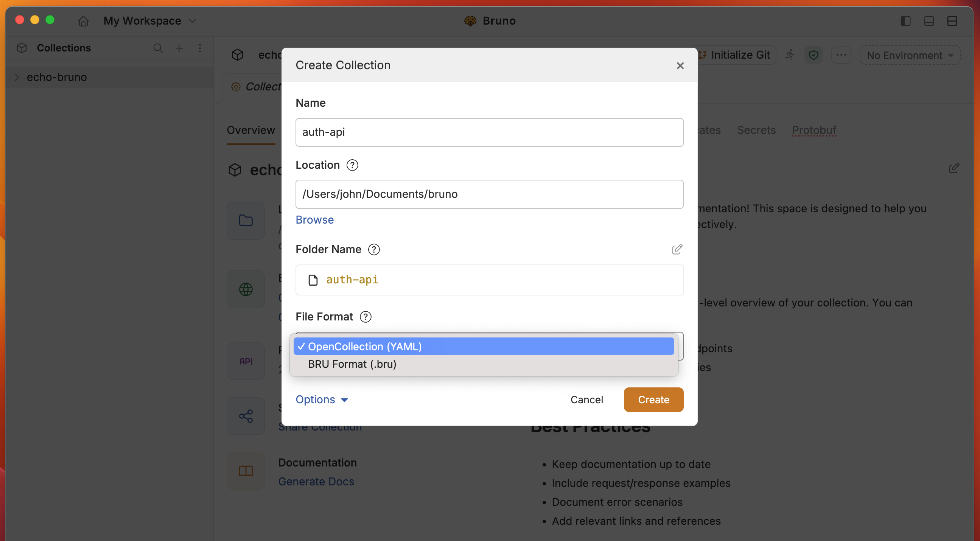The width and height of the screenshot is (980, 541).
Task: Switch to split layout icon in title bar
Action: coord(952,20)
